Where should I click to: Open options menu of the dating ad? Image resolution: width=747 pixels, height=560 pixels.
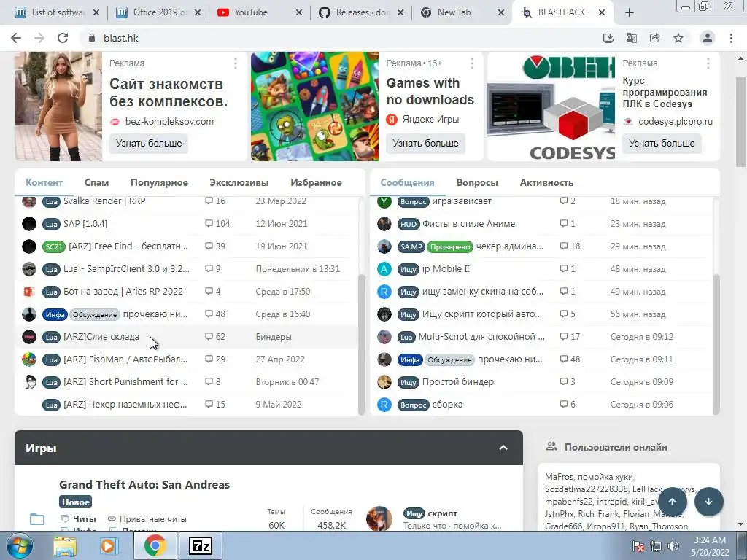236,63
